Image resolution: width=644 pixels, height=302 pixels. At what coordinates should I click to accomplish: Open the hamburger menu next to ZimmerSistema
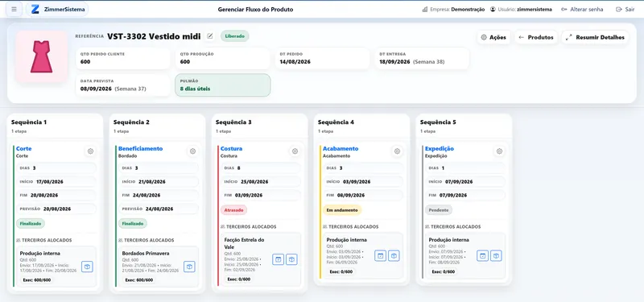point(14,10)
